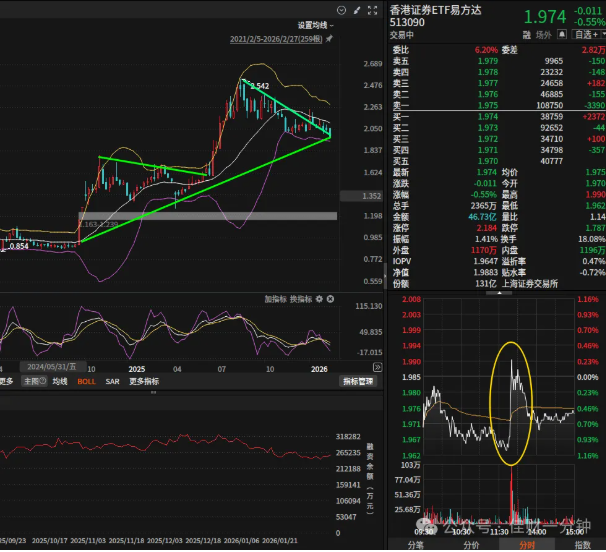Collapse the quote panel with top arrow handle
Viewport: 606px width, 552px height.
pyautogui.click(x=499, y=293)
